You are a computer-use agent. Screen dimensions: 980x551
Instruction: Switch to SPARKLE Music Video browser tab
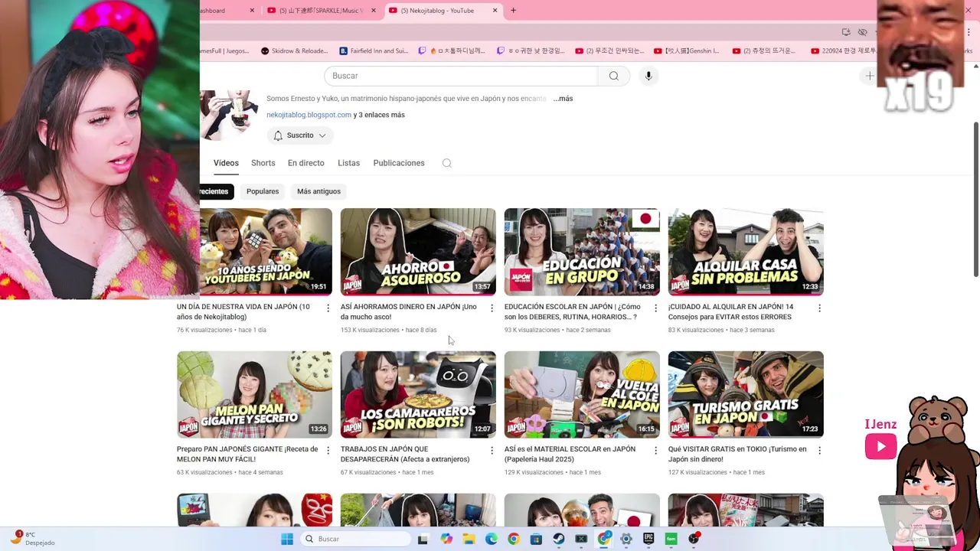[320, 11]
